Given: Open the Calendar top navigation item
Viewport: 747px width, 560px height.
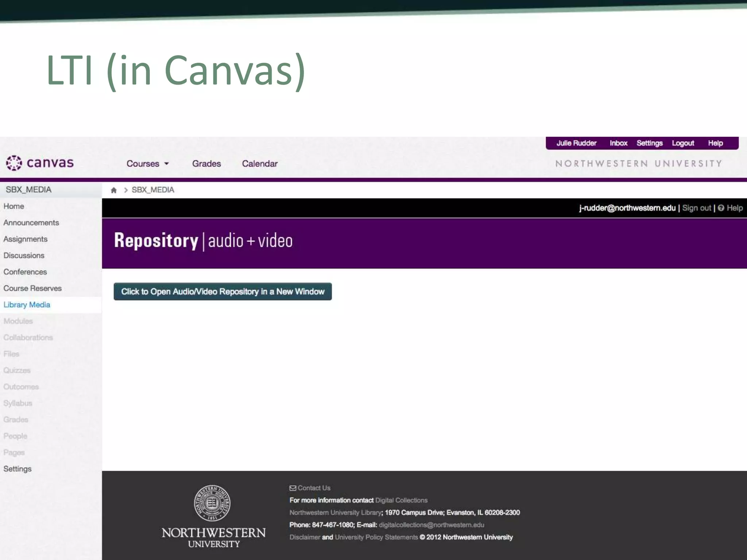Looking at the screenshot, I should [260, 164].
